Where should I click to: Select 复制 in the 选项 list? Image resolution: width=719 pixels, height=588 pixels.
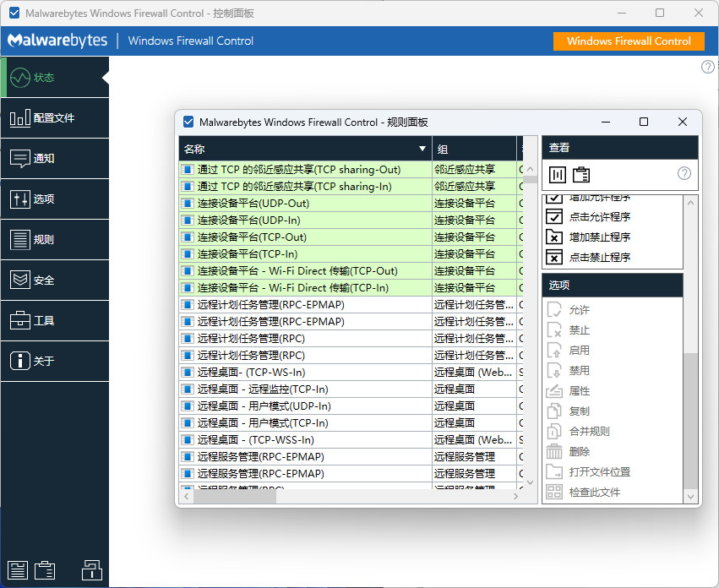(x=579, y=411)
